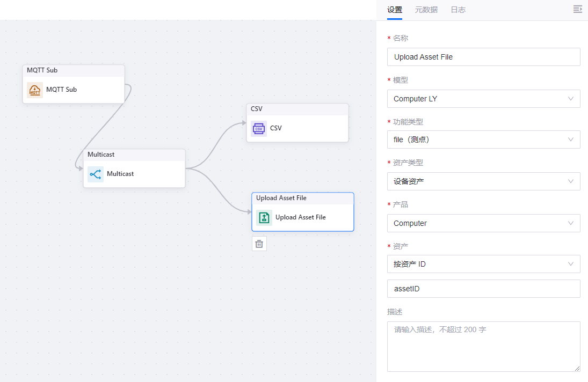Viewport: 588px width, 382px height.
Task: Click the MQTT Sub node title bar
Action: point(73,71)
